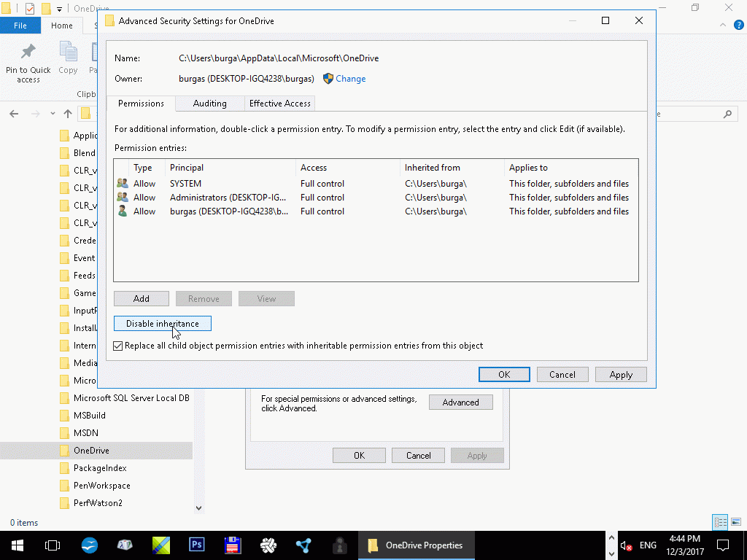
Task: Click SYSTEM entry group icon
Action: (123, 183)
